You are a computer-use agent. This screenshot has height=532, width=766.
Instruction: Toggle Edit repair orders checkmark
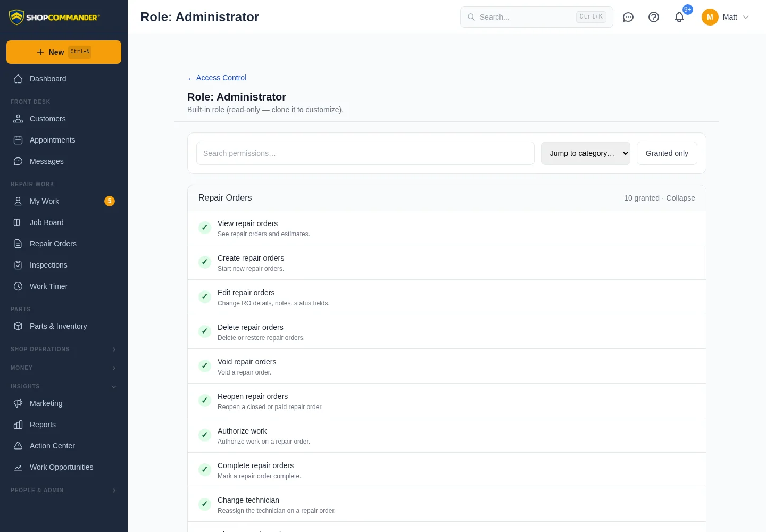[205, 297]
